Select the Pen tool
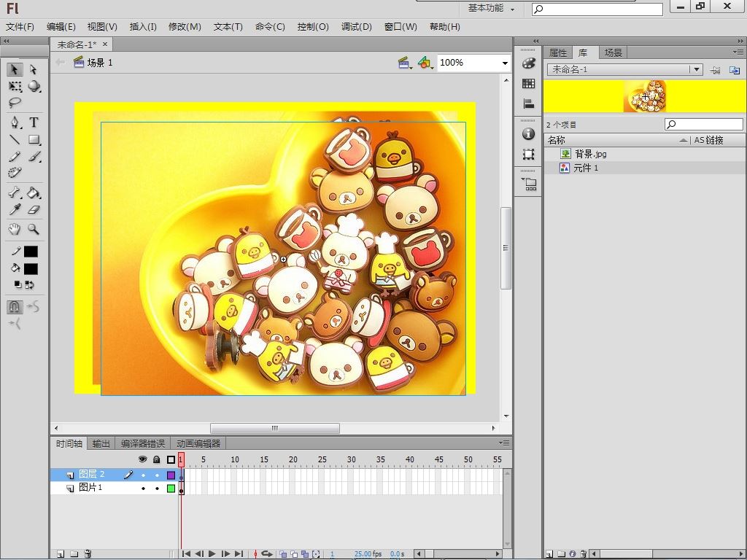 point(15,122)
